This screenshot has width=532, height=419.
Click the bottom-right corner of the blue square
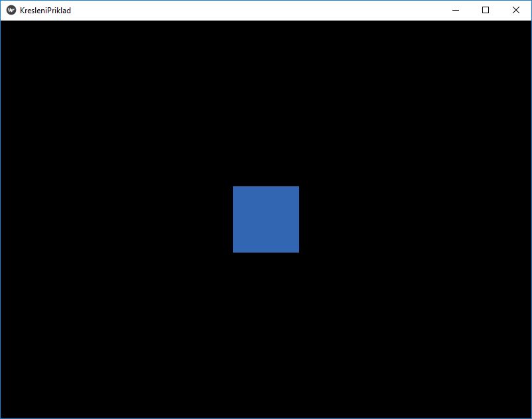[298, 252]
